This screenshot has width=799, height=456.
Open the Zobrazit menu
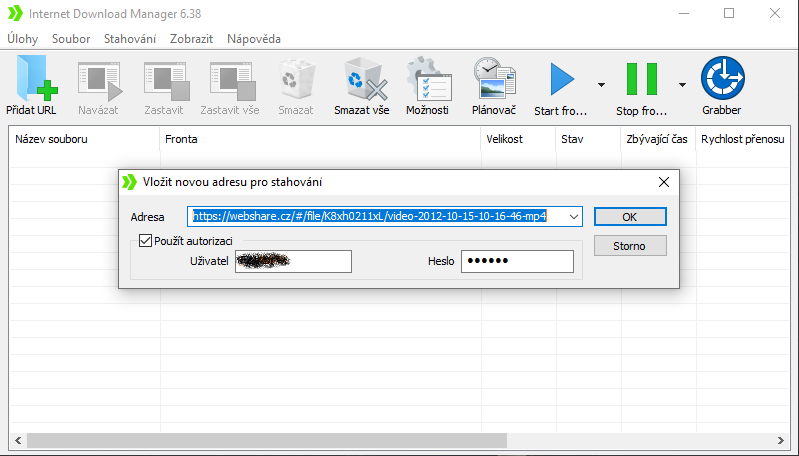click(192, 39)
